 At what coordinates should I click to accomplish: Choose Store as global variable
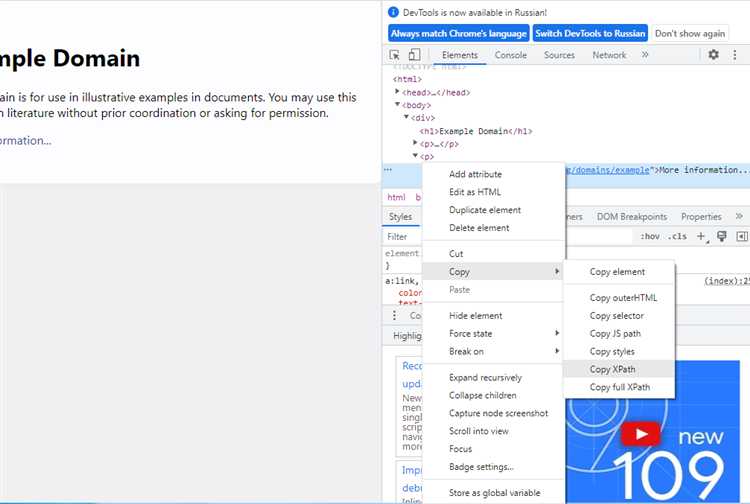493,493
